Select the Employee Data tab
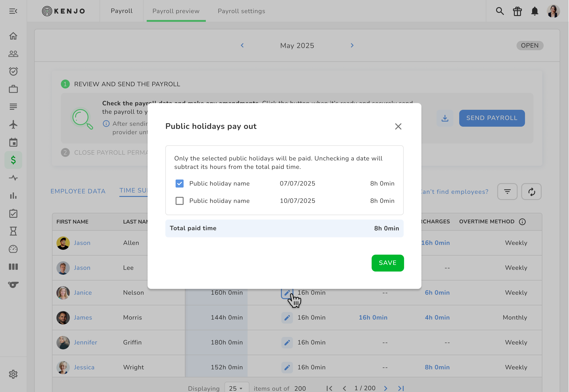The image size is (569, 392). pyautogui.click(x=78, y=191)
